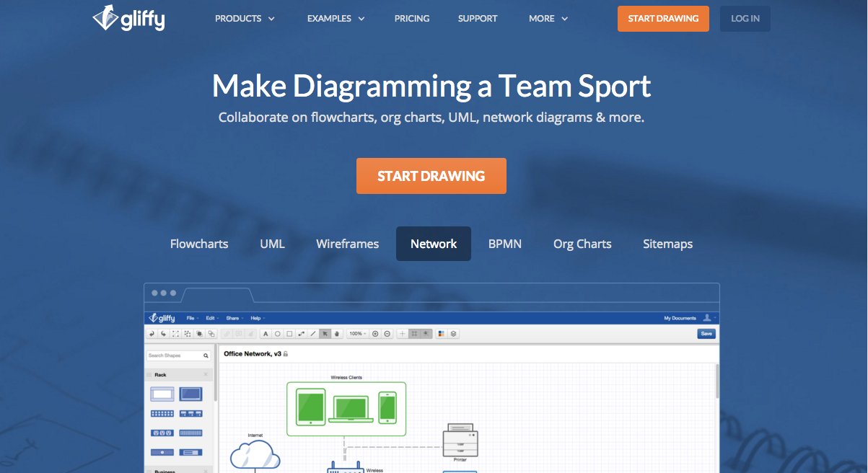Click the green phone shape in Wireless Clients
Image resolution: width=868 pixels, height=473 pixels.
pyautogui.click(x=387, y=407)
